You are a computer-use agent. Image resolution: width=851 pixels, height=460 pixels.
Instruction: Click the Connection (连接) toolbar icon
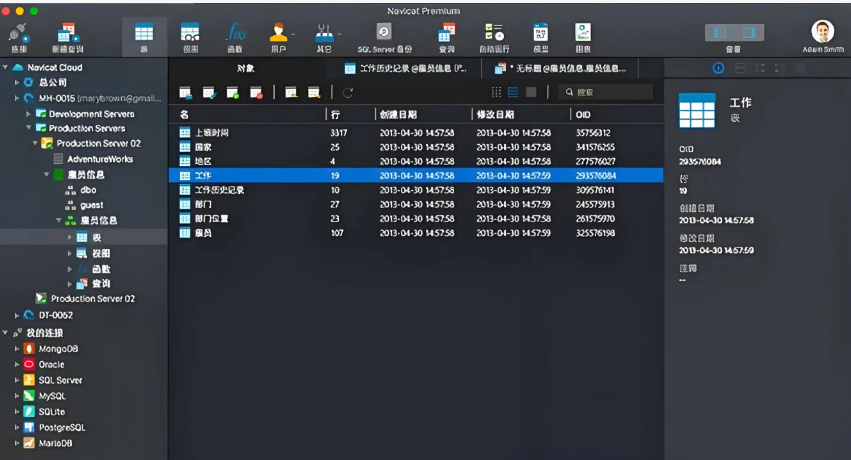18,36
